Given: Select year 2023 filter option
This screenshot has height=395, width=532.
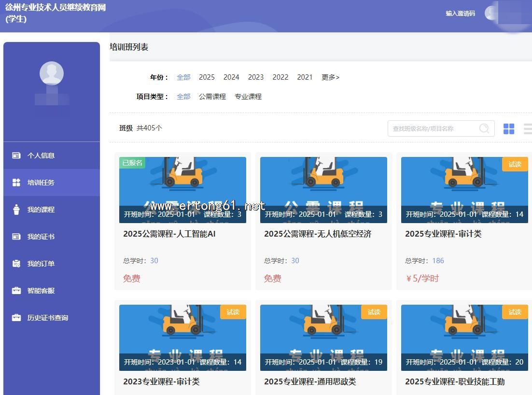Looking at the screenshot, I should pos(256,77).
